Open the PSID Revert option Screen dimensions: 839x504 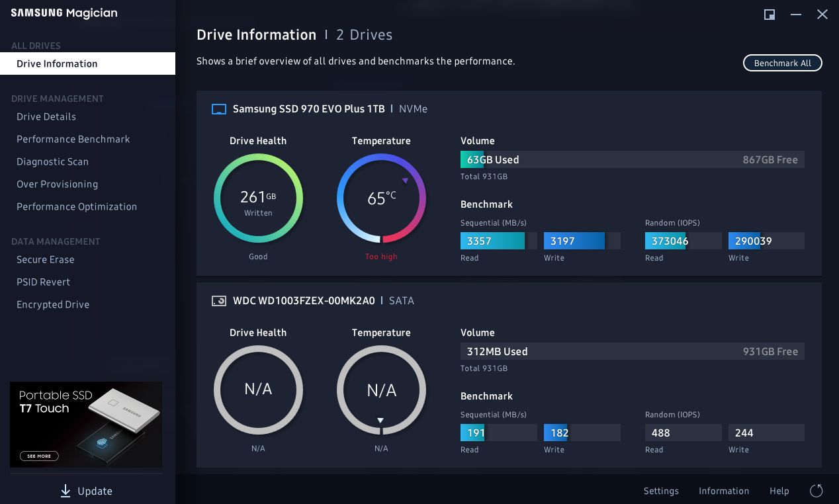point(43,282)
